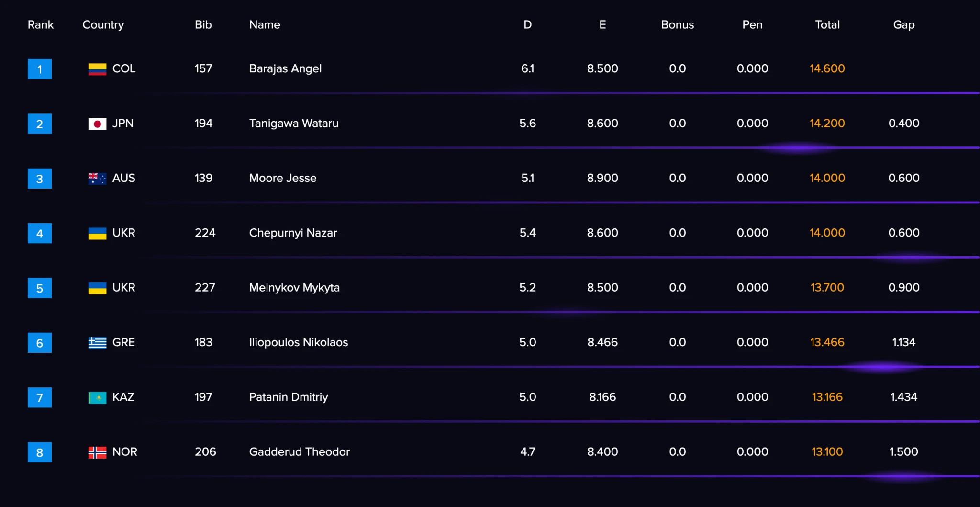Click the blue rank 8 badge
The image size is (980, 507).
40,452
